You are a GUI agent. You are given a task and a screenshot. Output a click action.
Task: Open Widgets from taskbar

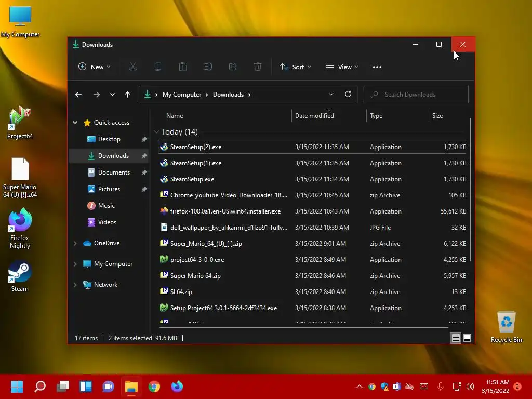(x=86, y=387)
